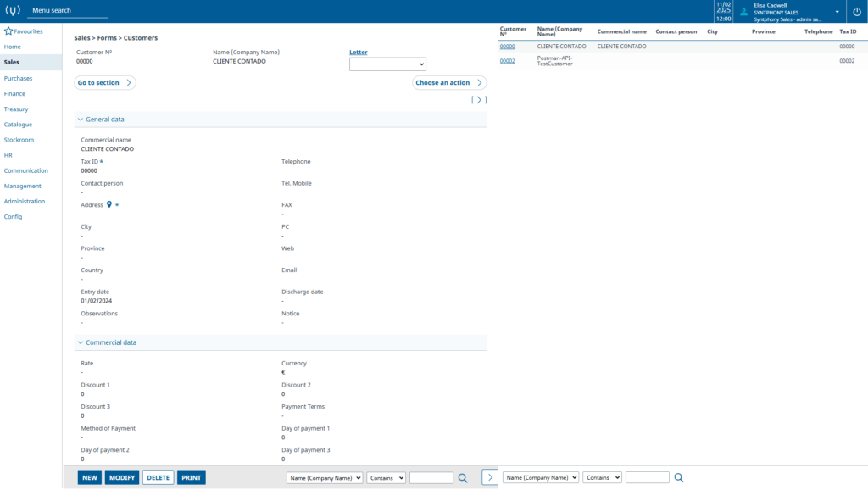This screenshot has height=490, width=868.
Task: Open the Finance menu
Action: [x=14, y=93]
